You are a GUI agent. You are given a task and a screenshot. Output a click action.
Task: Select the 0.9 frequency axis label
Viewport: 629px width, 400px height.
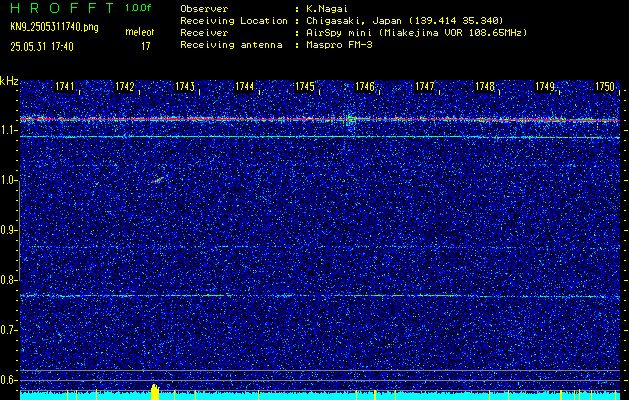(x=7, y=230)
